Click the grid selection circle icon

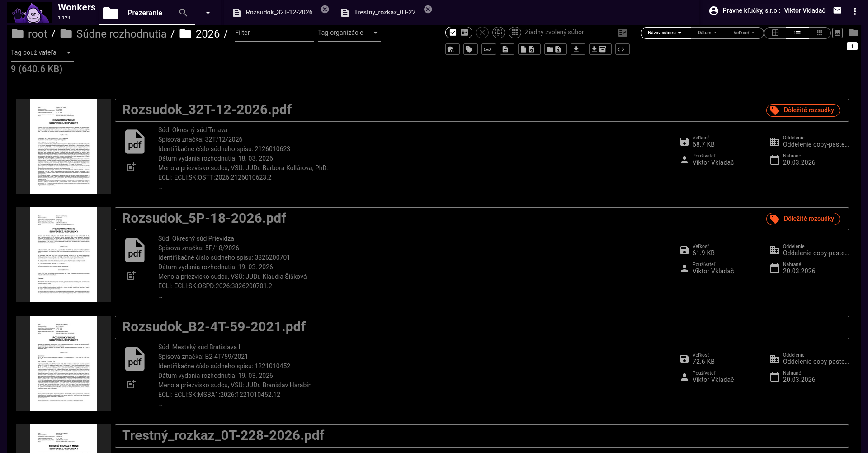point(515,33)
